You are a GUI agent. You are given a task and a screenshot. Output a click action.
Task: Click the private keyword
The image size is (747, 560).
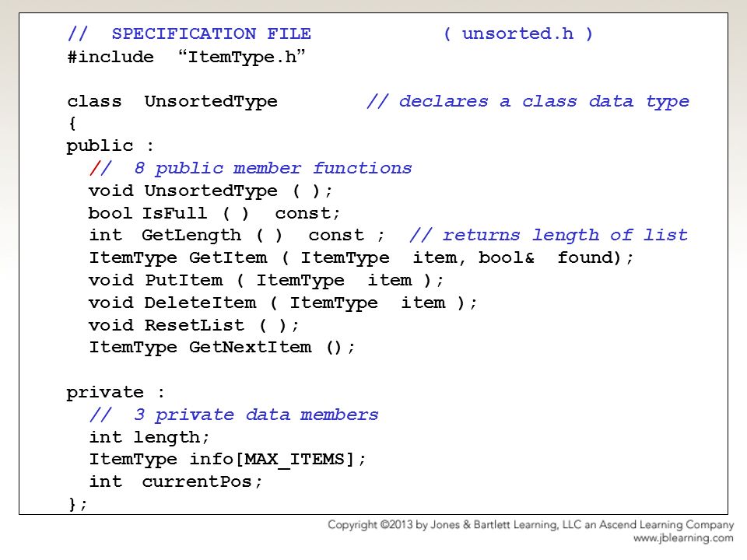point(116,392)
